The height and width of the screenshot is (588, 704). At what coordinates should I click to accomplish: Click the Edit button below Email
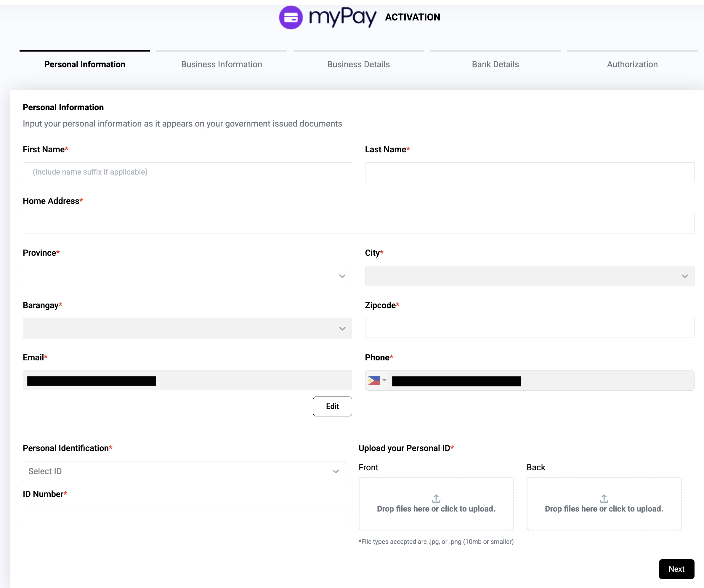point(332,406)
